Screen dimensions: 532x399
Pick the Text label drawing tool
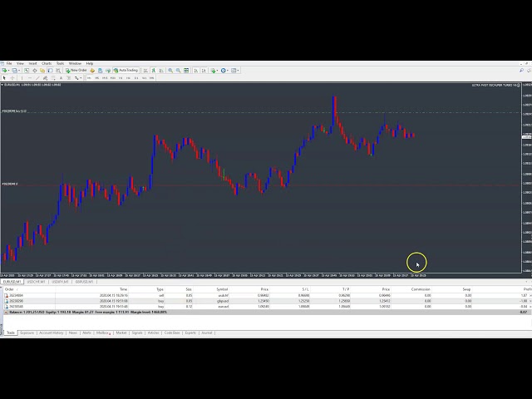point(61,78)
